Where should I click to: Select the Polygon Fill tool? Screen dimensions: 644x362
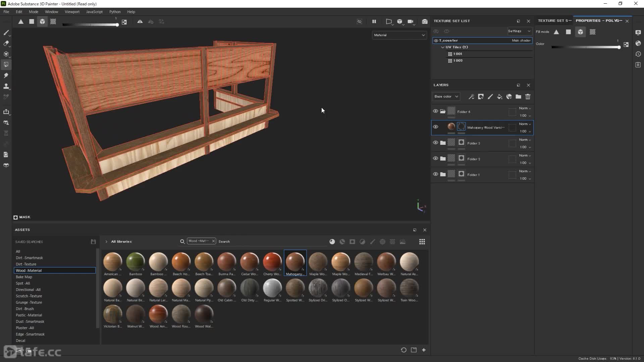coord(6,64)
